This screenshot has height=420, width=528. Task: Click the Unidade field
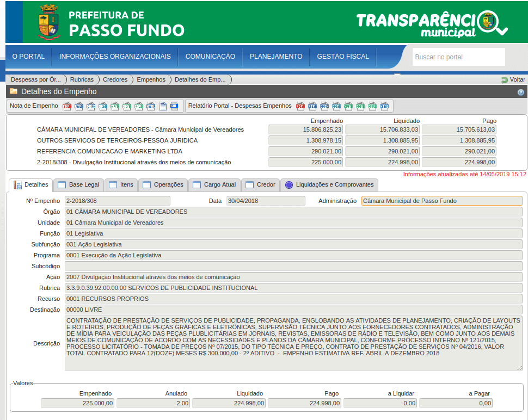pyautogui.click(x=293, y=223)
